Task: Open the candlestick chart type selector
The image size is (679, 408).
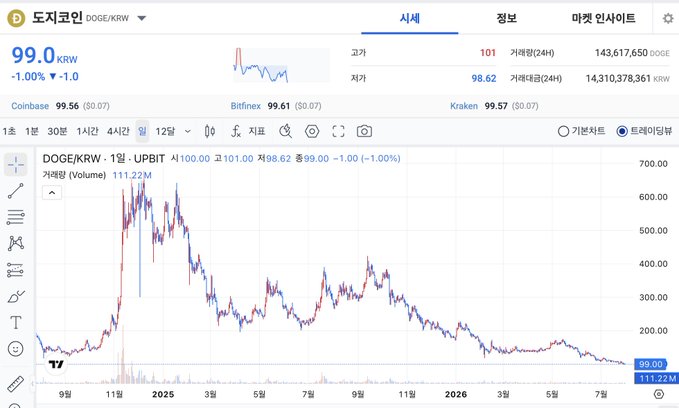Action: (210, 131)
